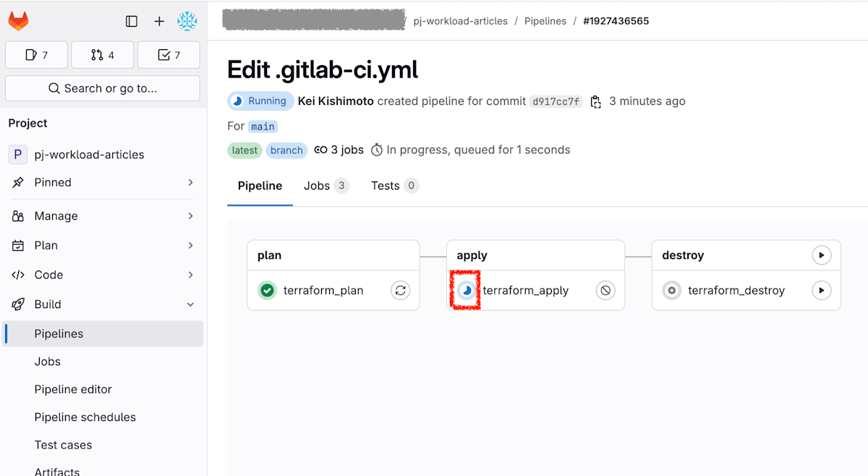This screenshot has width=868, height=476.
Task: Open the GitLab logo homepage
Action: pos(19,21)
